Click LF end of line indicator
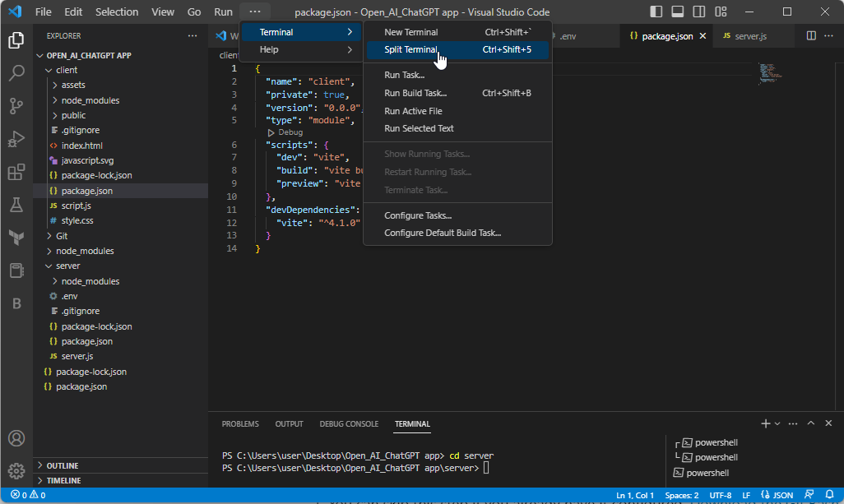 [x=746, y=495]
